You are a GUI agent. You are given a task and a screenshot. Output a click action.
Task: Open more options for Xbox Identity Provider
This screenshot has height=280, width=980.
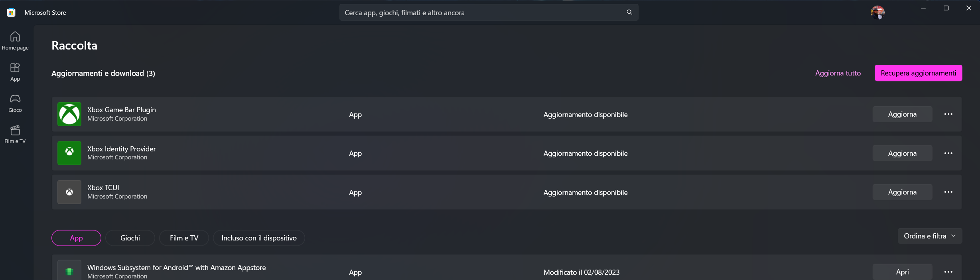click(x=948, y=153)
